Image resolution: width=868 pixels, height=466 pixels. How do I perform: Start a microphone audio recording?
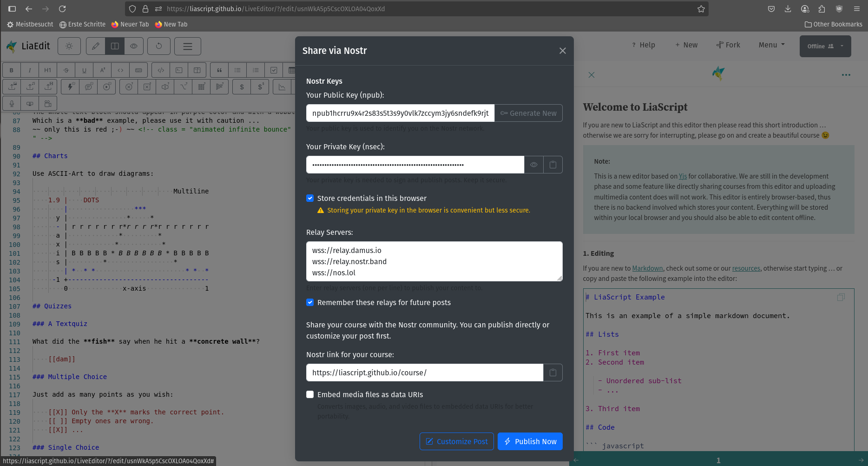point(12,103)
